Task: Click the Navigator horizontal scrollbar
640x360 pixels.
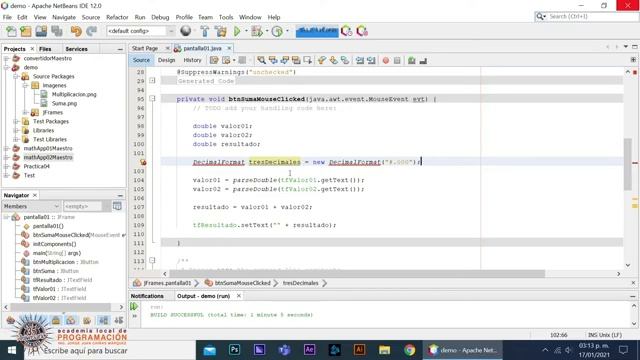Action: coord(60,307)
